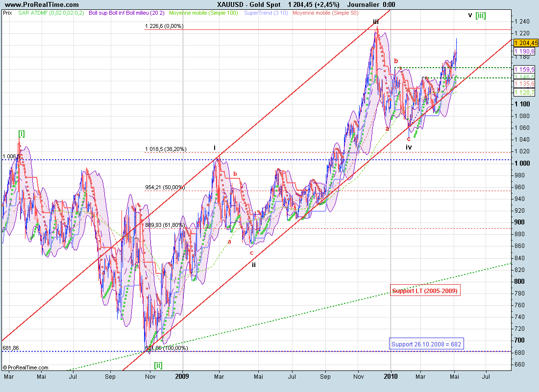Select the 954,21 (50,00%) Fibonacci label
The height and width of the screenshot is (392, 539).
(x=165, y=187)
